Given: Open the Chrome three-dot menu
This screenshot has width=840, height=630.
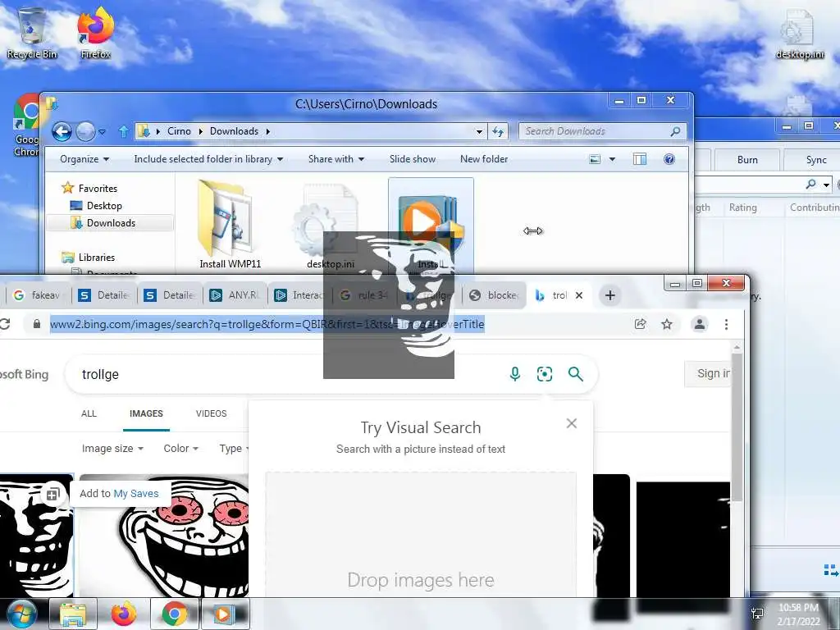Looking at the screenshot, I should pyautogui.click(x=727, y=324).
